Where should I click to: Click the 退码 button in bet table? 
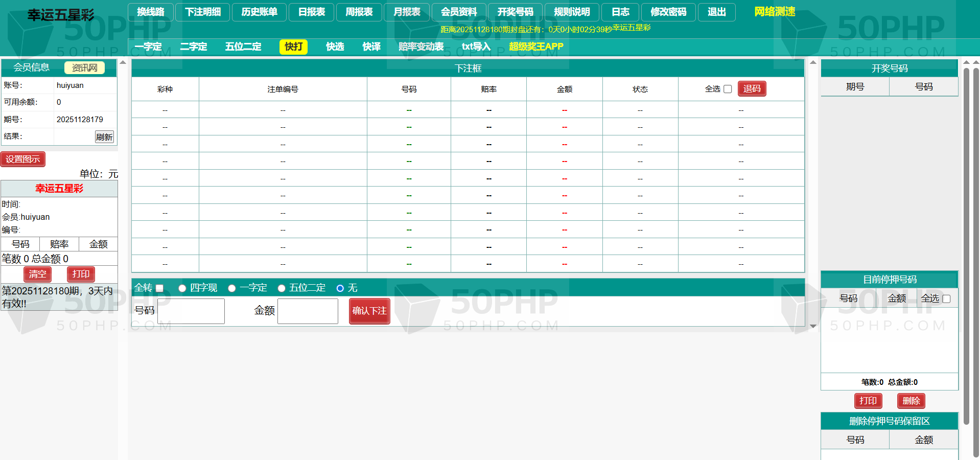(x=752, y=89)
